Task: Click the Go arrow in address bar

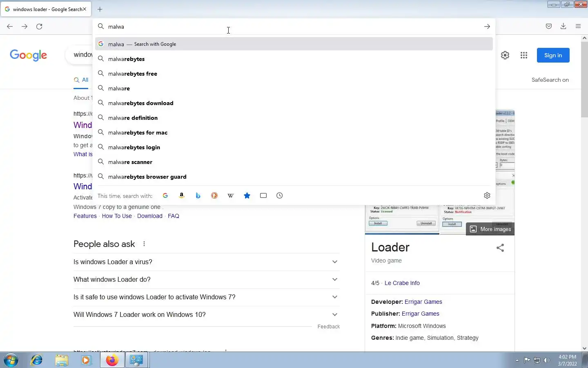Action: [x=487, y=27]
